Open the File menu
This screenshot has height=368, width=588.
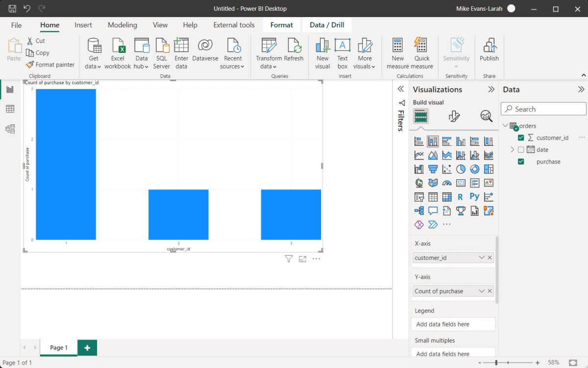point(16,25)
